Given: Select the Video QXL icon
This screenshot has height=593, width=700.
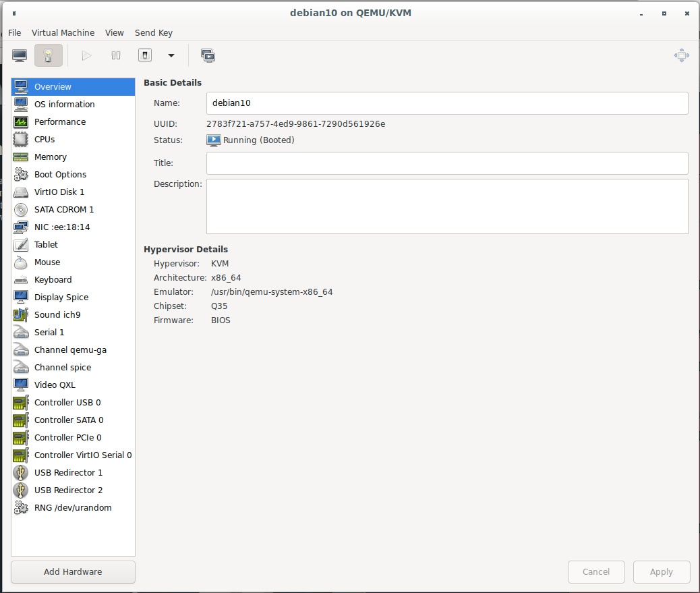Looking at the screenshot, I should pos(21,385).
